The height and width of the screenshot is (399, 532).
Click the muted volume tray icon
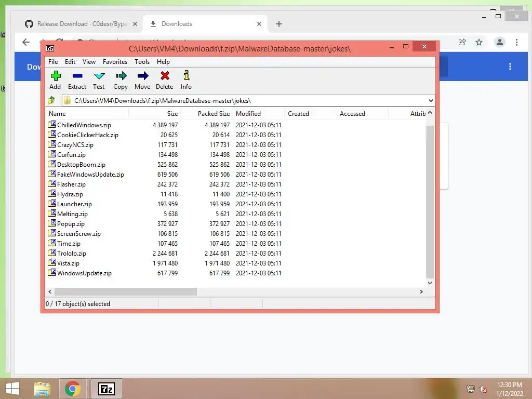[483, 389]
